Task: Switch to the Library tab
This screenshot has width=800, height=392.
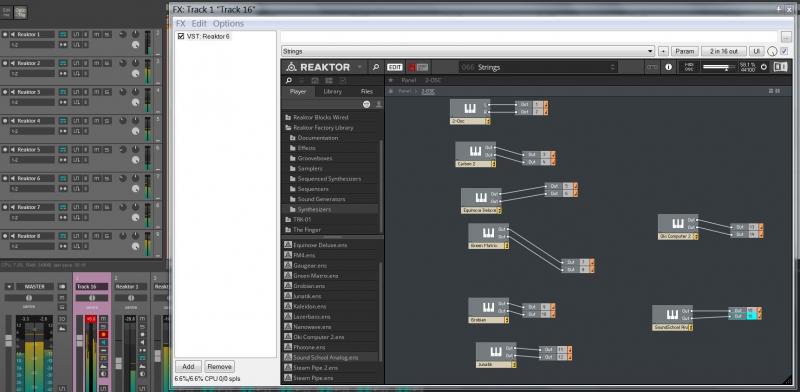Action: coord(333,91)
